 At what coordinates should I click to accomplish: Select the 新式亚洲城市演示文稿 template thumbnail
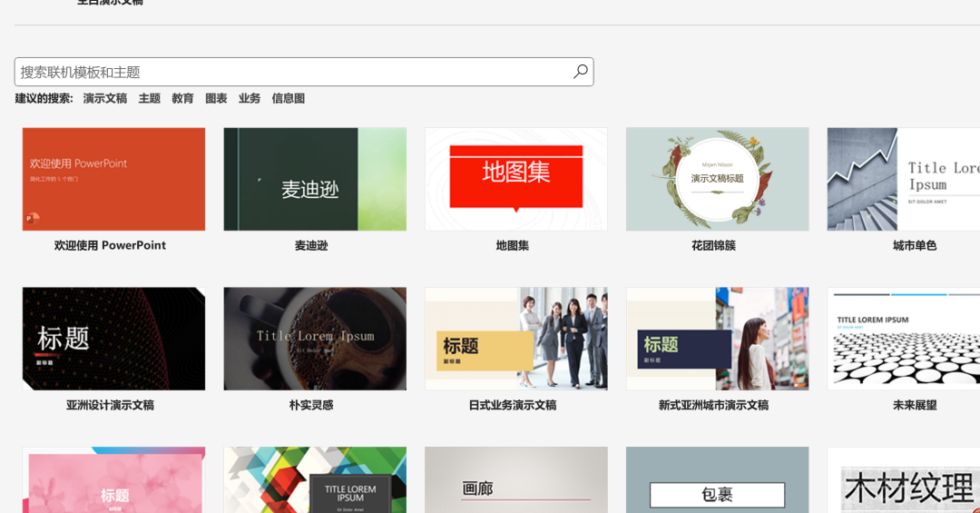[718, 339]
